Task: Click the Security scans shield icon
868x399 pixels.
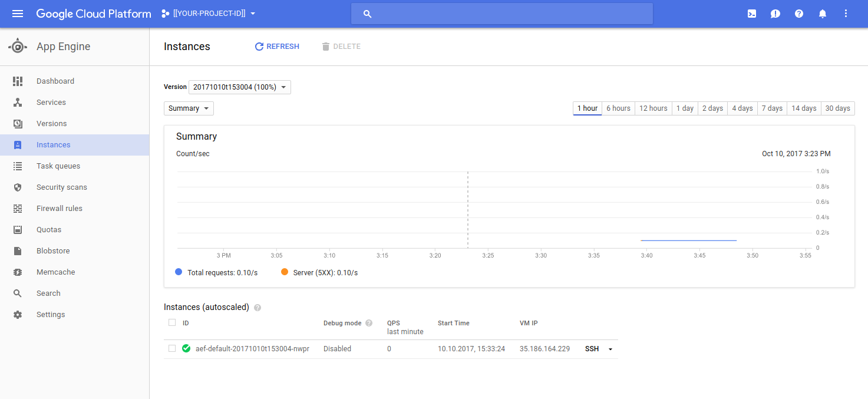Action: tap(18, 187)
